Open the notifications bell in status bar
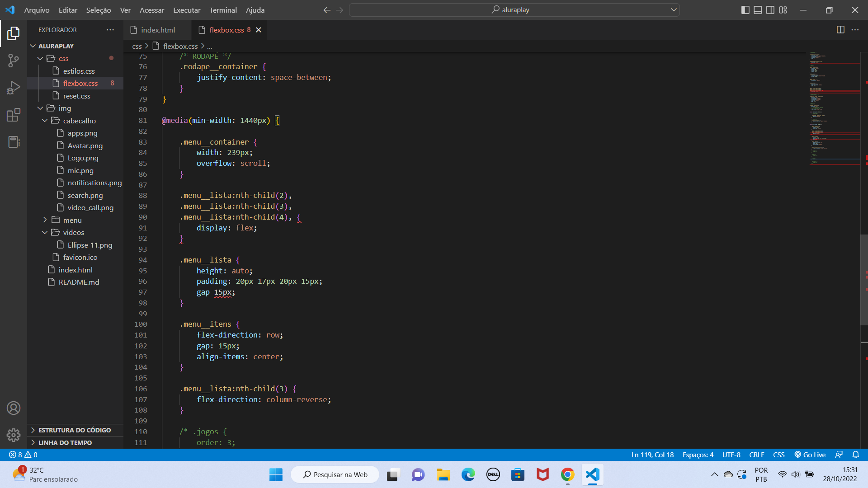Viewport: 868px width, 488px height. (855, 455)
